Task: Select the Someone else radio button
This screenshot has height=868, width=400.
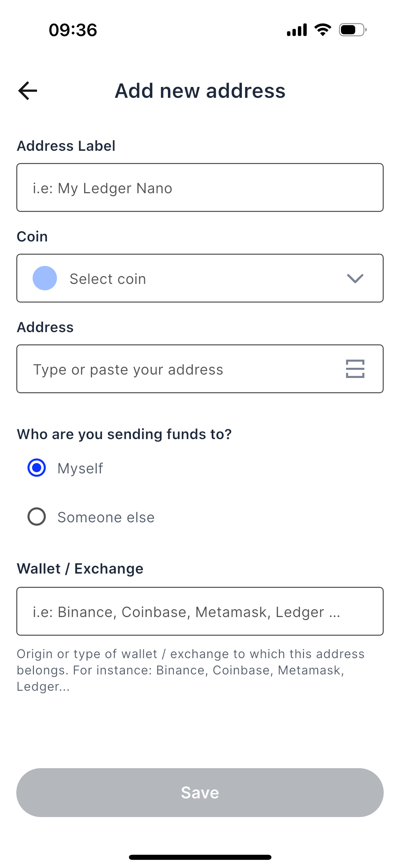Action: [37, 517]
